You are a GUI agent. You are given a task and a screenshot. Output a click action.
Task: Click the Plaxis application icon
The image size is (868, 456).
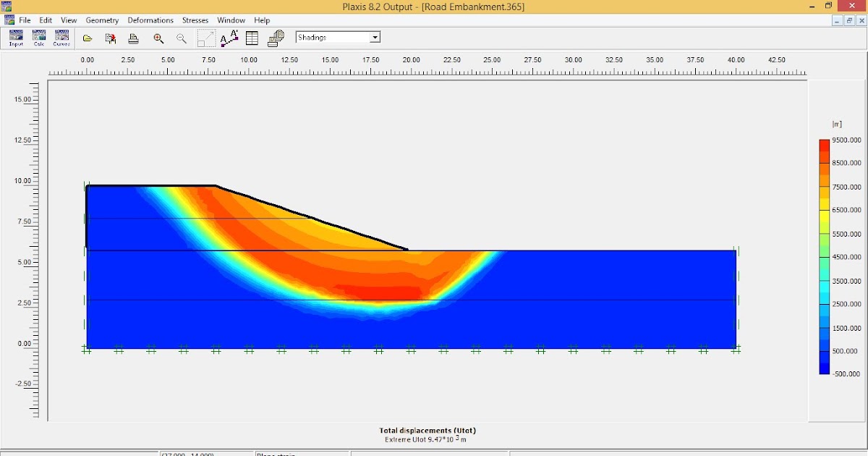click(x=9, y=20)
